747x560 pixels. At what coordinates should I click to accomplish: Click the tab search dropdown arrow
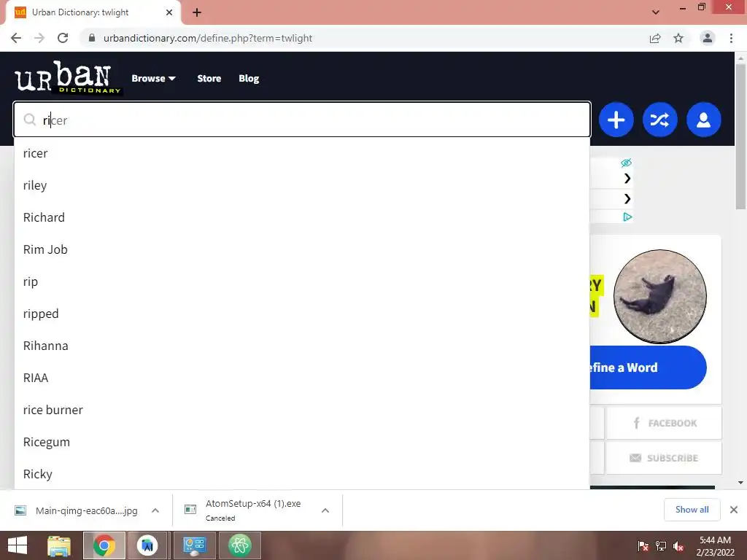pos(656,12)
